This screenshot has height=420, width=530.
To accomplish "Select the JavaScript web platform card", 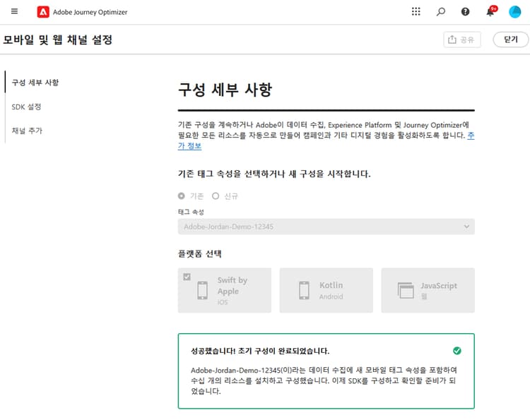I will (428, 290).
